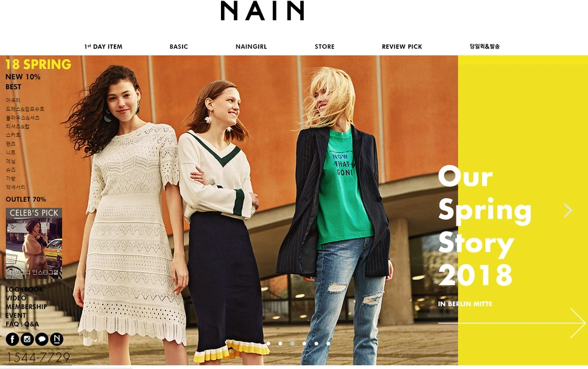
Task: Open the REVIEW PICK menu item
Action: click(x=402, y=46)
